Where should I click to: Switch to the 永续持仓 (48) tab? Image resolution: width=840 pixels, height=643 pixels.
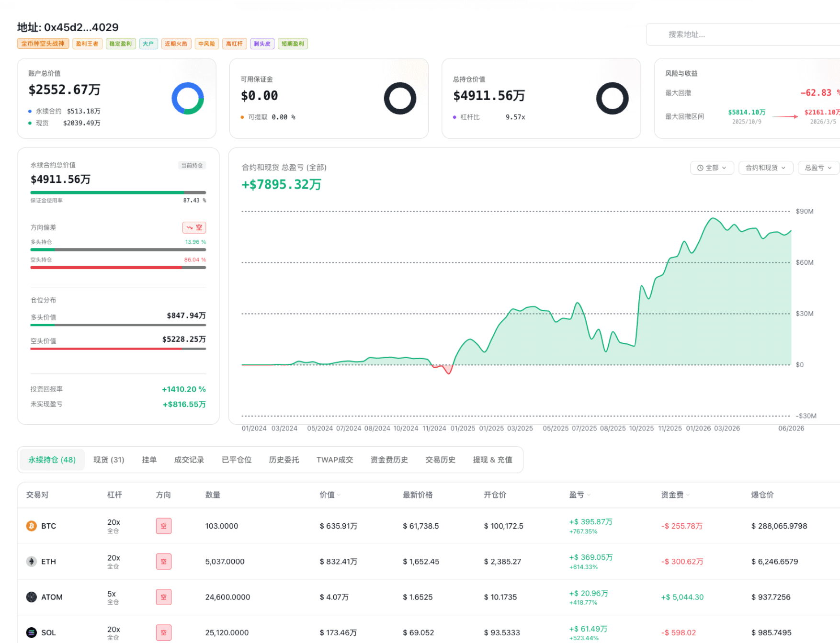pyautogui.click(x=52, y=460)
